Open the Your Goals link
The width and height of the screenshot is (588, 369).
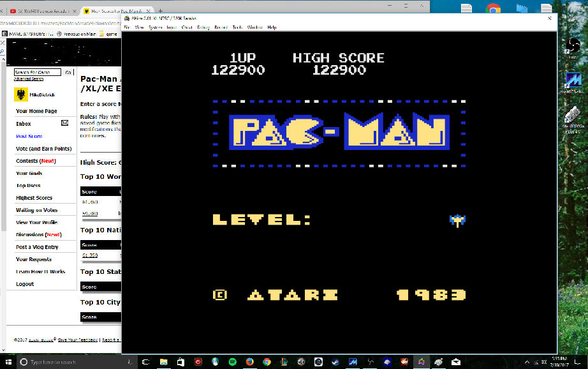(29, 174)
